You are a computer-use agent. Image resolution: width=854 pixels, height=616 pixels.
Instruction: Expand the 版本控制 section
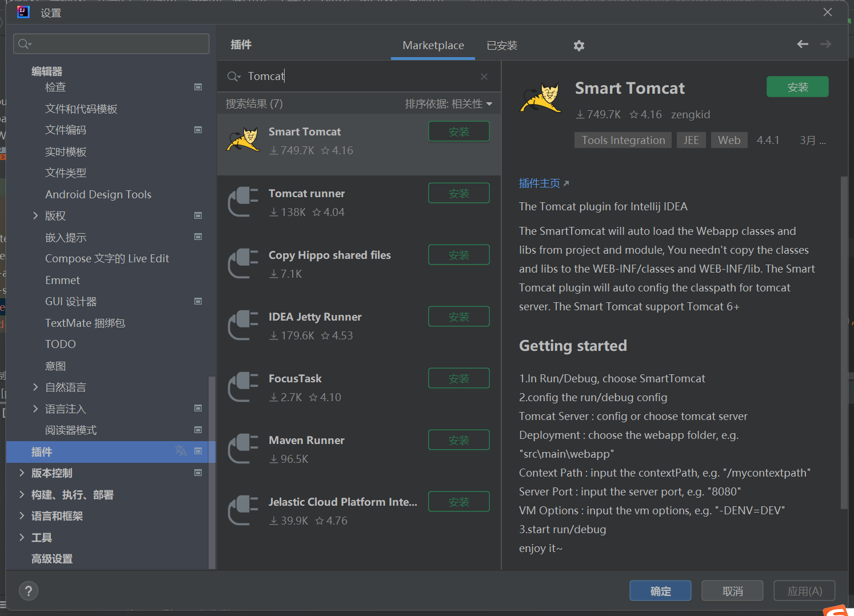tap(22, 473)
